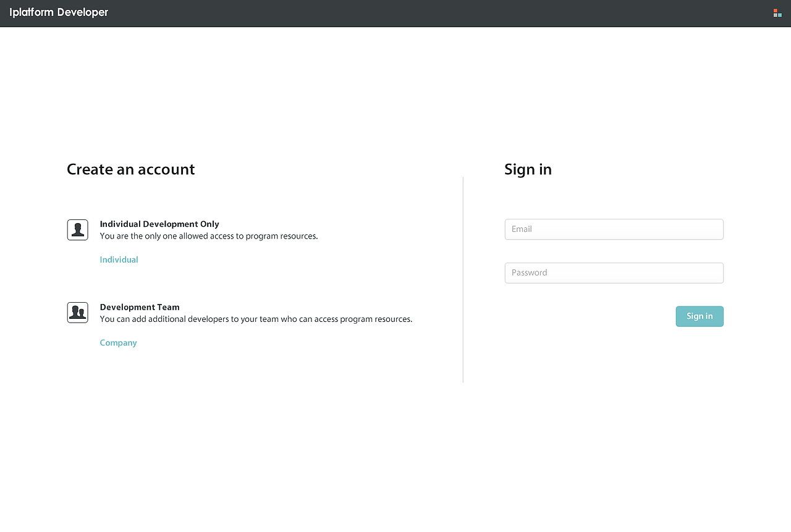The image size is (791, 532).
Task: Click the white square in the header icon
Action: click(x=776, y=15)
